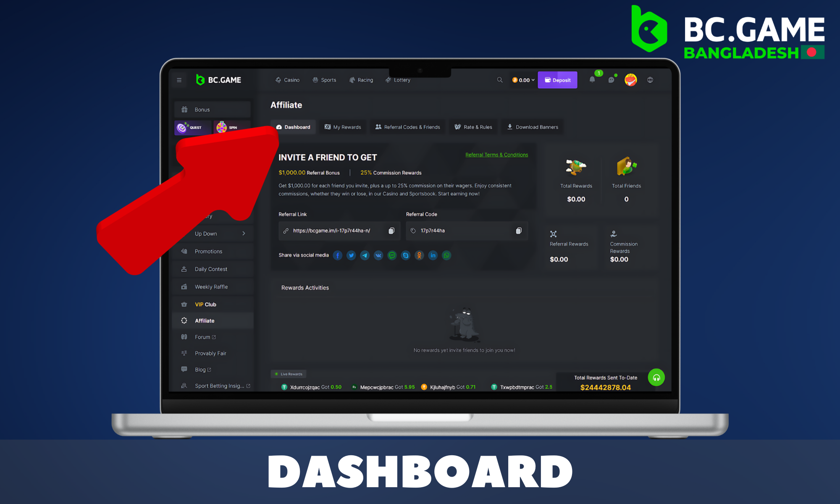The height and width of the screenshot is (504, 840).
Task: Click the copy icon for Referral Link
Action: coord(391,231)
